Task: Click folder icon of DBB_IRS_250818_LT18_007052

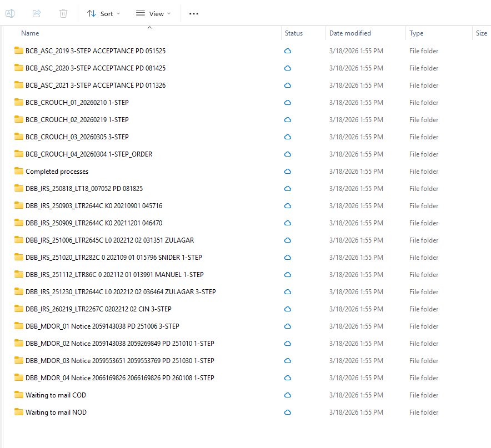Action: (x=19, y=188)
